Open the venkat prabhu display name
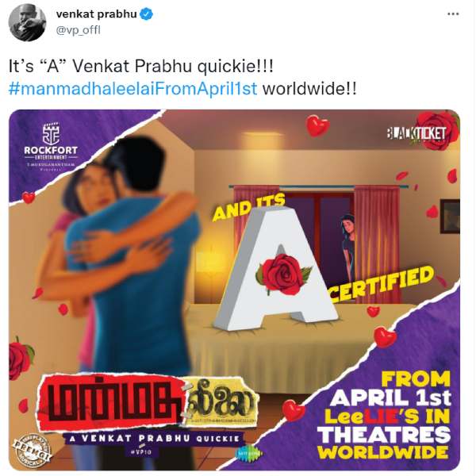This screenshot has width=476, height=476. click(96, 14)
